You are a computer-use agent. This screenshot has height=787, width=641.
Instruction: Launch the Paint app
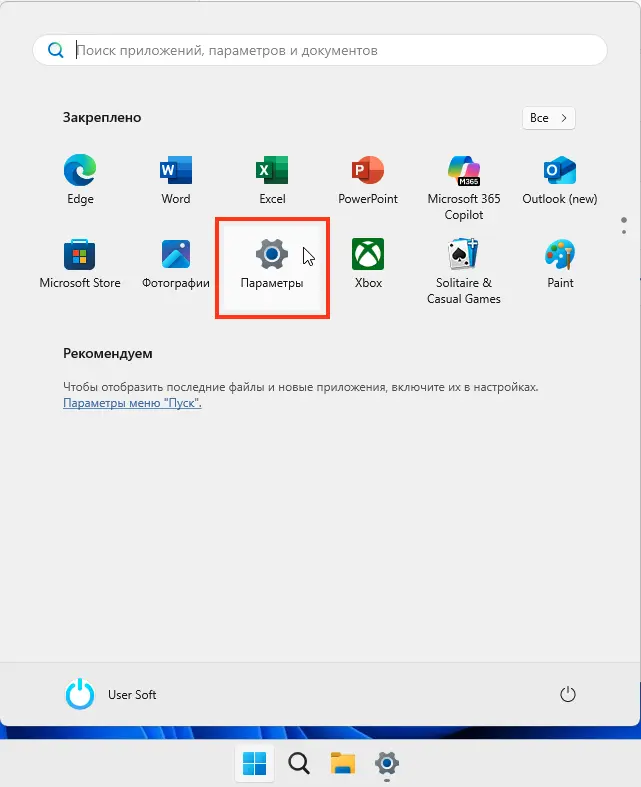pyautogui.click(x=560, y=264)
